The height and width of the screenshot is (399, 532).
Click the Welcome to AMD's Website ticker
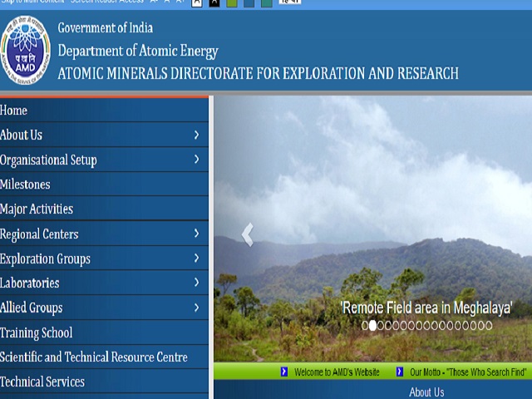[x=337, y=372]
